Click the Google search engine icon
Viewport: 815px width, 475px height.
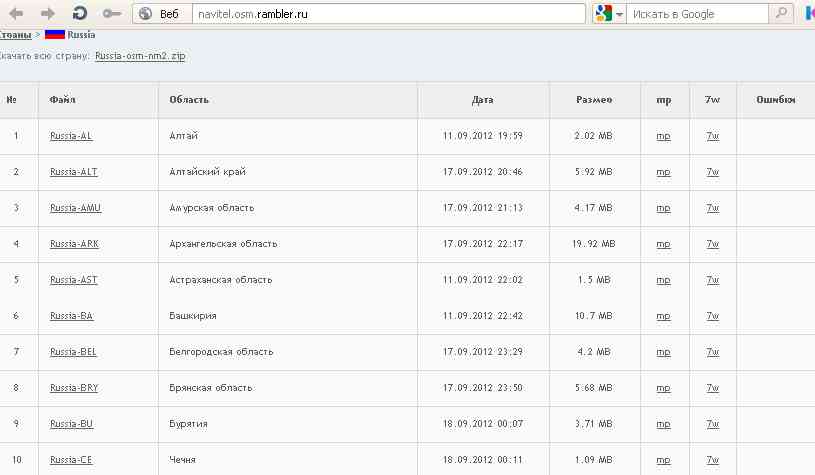(602, 14)
